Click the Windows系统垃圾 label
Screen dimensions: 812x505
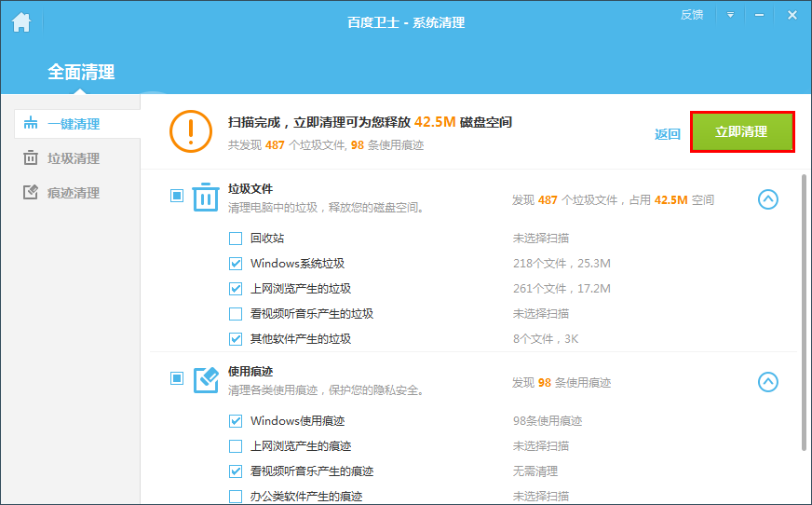[x=297, y=264]
